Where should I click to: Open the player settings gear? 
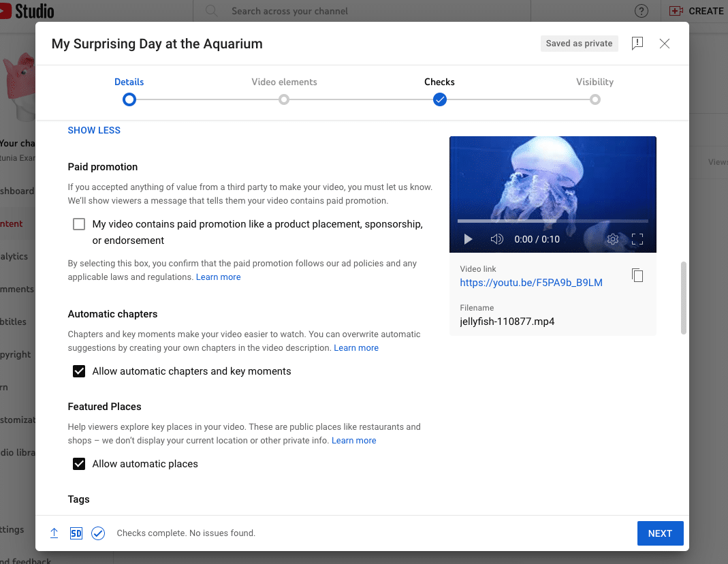click(612, 239)
